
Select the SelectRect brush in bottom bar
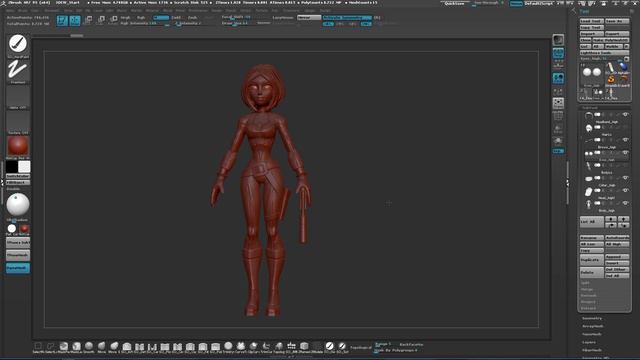pos(38,347)
